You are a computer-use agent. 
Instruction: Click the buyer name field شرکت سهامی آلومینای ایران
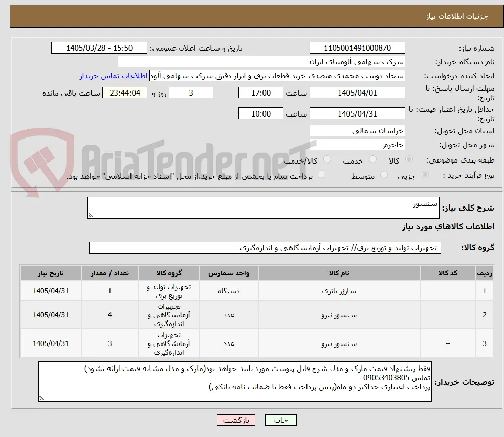coord(261,62)
